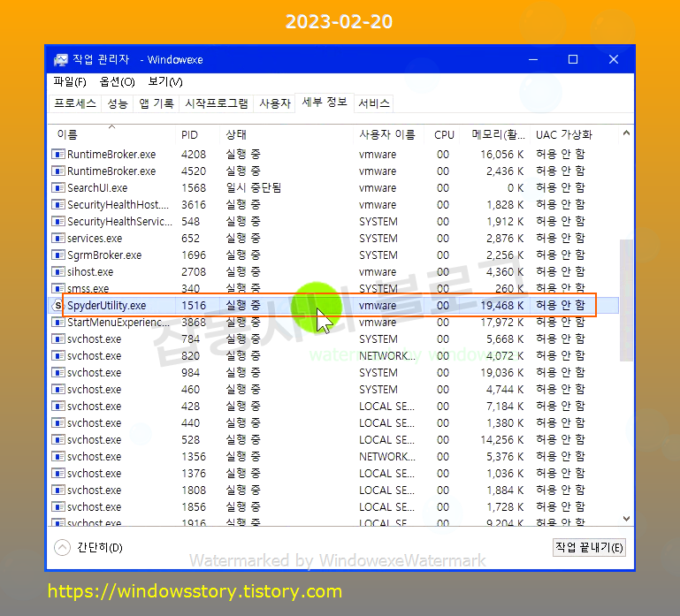Click the sihost.exe name text

(x=90, y=272)
